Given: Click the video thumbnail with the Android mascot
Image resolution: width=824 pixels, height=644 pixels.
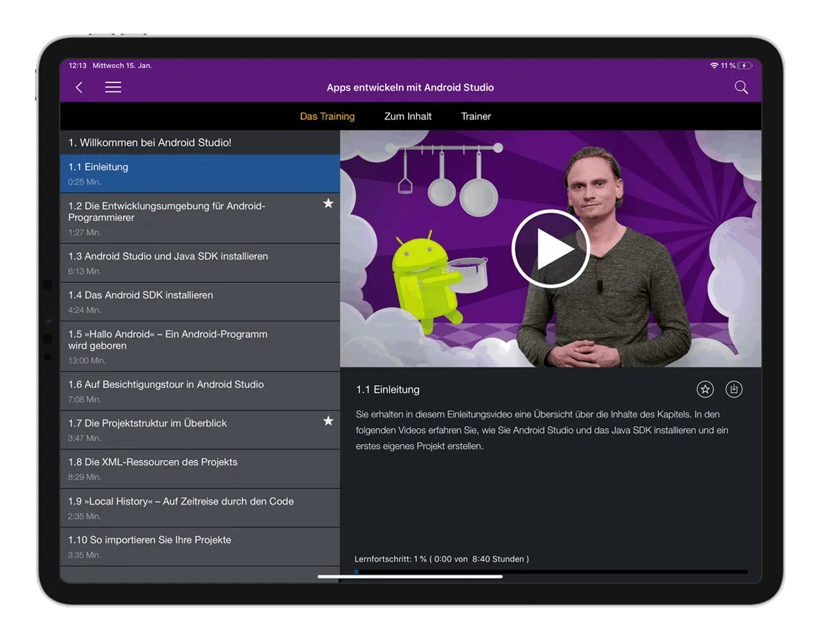Looking at the screenshot, I should [551, 249].
